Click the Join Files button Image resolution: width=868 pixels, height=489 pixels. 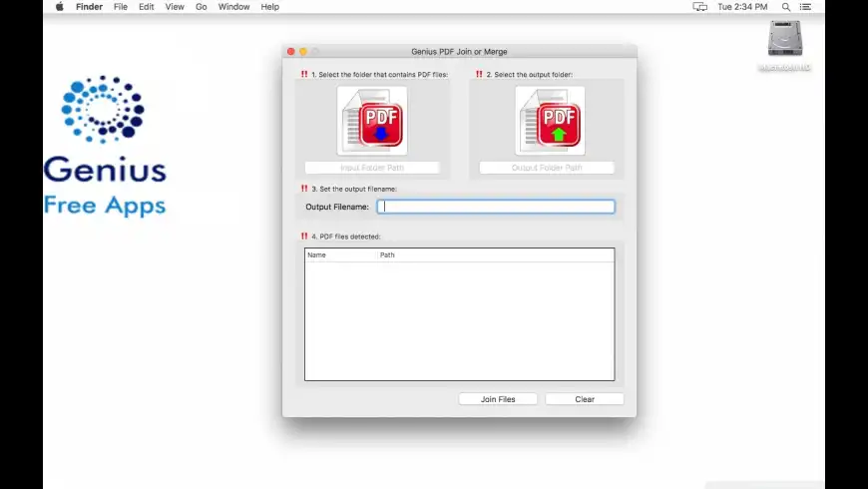498,399
